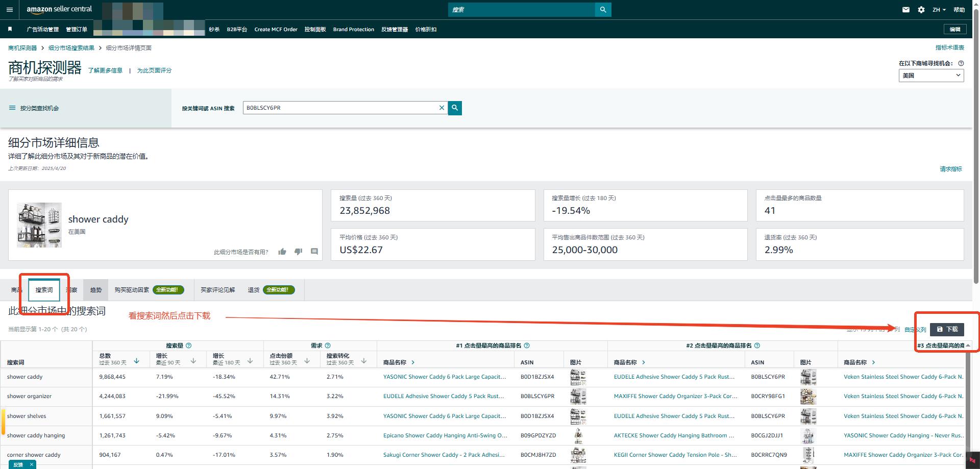
Task: Click help icon beside 需求 header
Action: point(328,345)
